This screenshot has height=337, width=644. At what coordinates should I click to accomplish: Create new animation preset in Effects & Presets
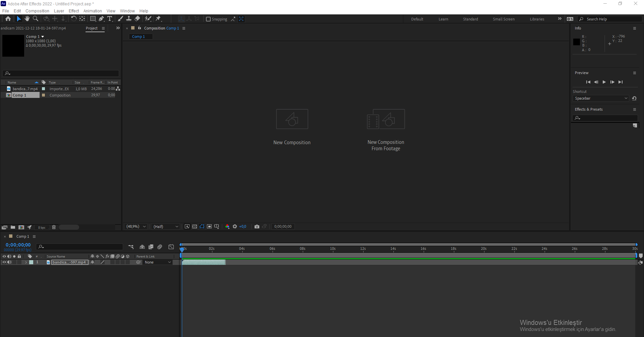pyautogui.click(x=635, y=125)
